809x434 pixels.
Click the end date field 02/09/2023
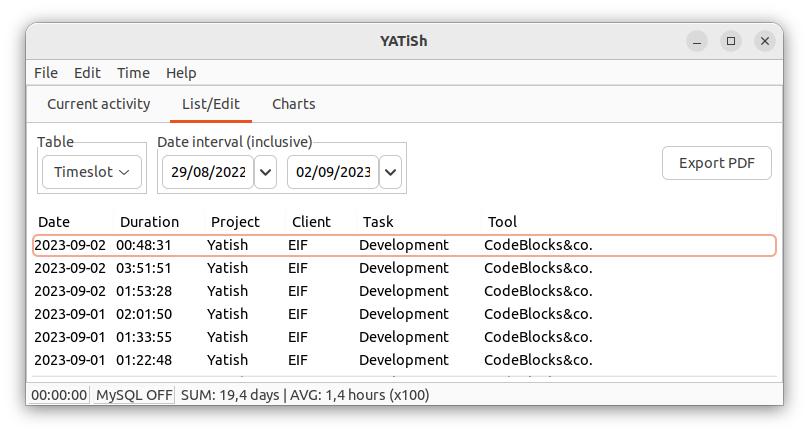(333, 172)
